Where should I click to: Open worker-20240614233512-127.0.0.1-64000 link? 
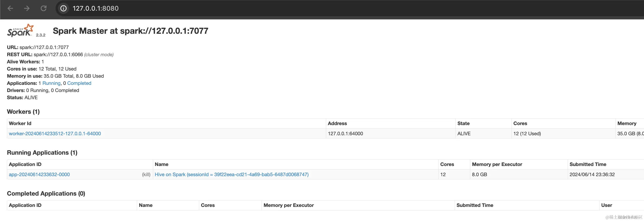(55, 133)
